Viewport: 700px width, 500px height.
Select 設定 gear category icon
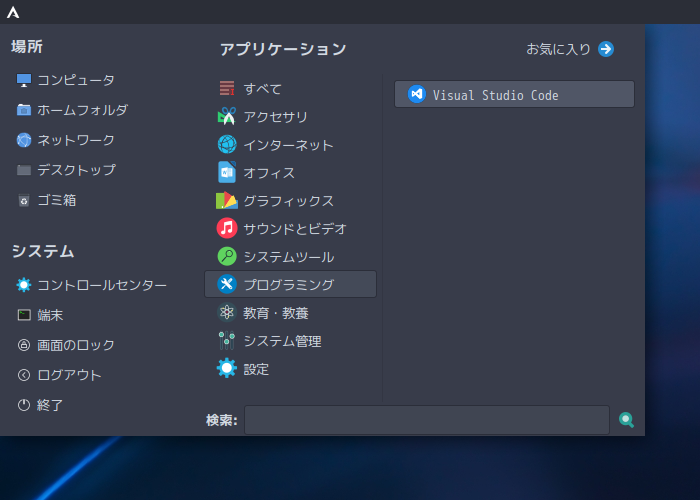tap(227, 368)
